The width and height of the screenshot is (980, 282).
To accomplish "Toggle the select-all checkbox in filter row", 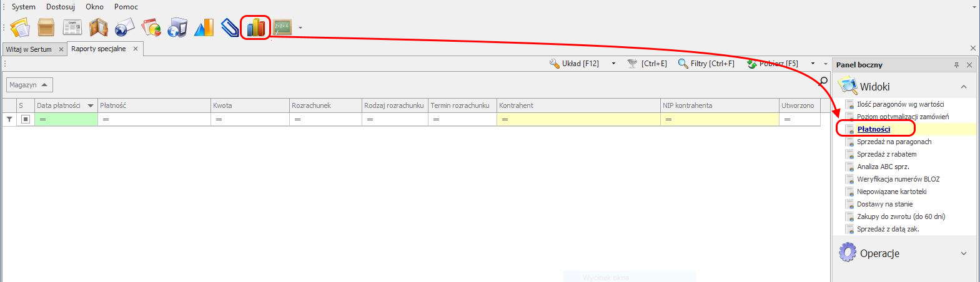I will click(x=26, y=119).
